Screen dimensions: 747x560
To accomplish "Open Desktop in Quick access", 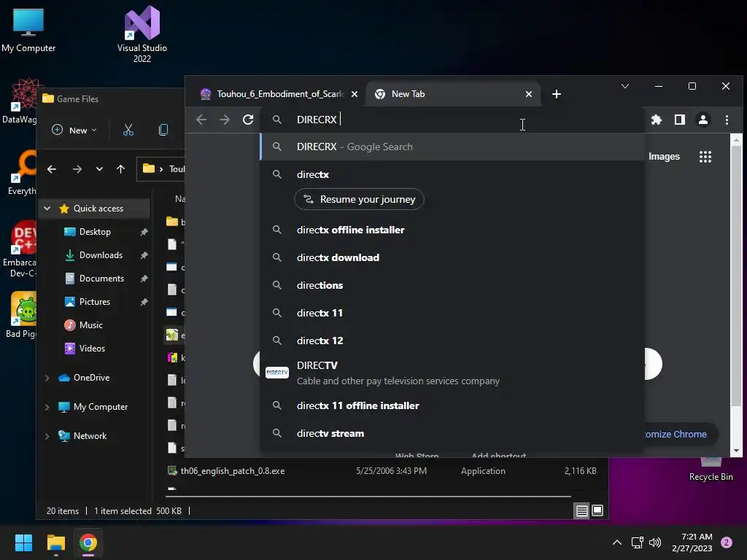I will (x=95, y=232).
